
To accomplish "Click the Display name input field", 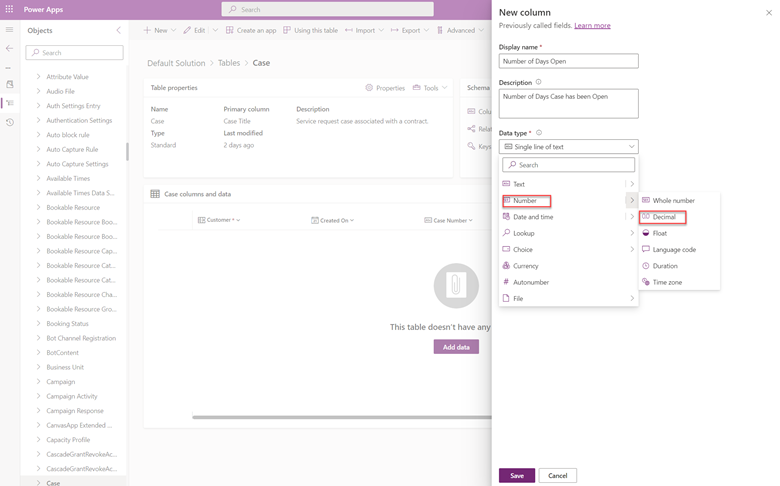I will pos(568,61).
